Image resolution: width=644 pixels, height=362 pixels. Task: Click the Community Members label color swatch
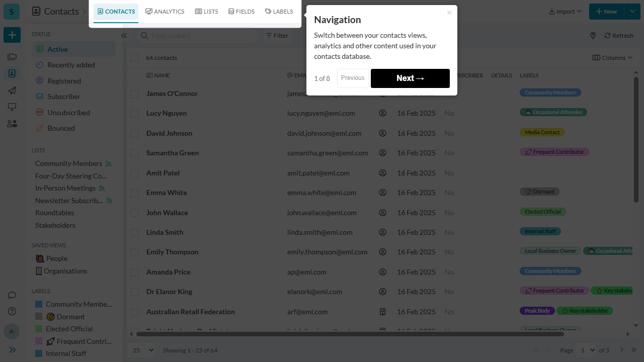[x=39, y=304]
